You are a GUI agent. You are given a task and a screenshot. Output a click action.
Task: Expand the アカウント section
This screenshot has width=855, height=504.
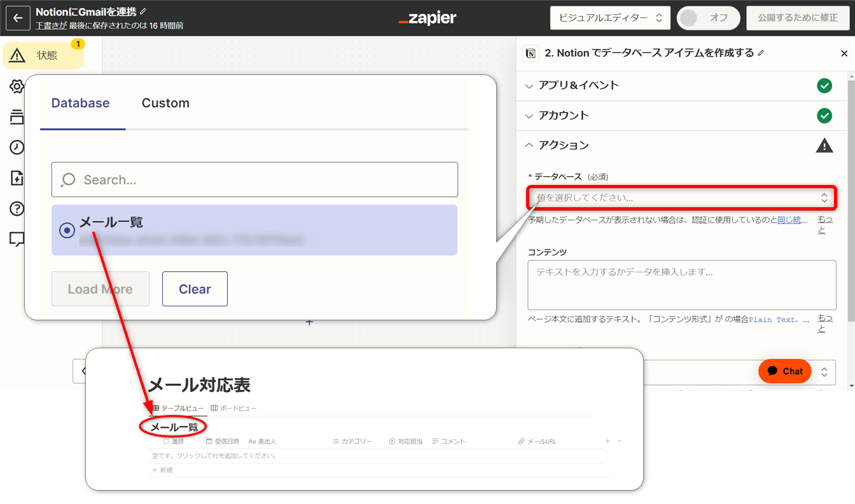564,115
